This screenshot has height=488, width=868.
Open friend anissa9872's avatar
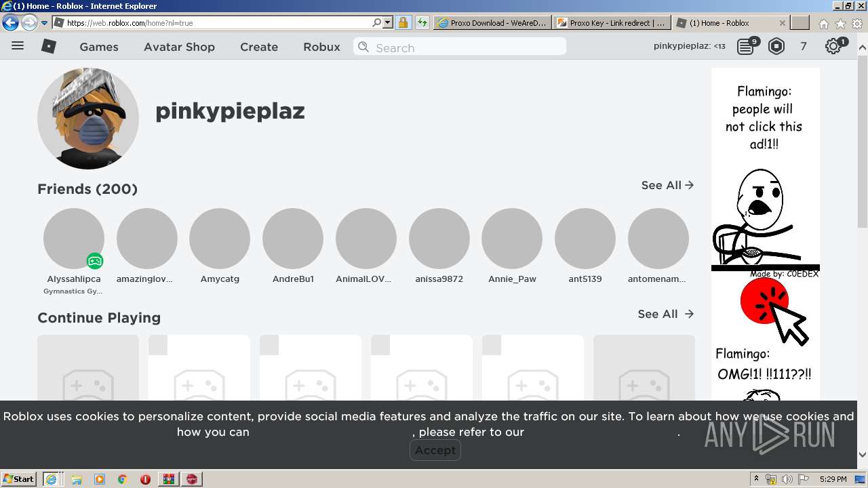click(439, 239)
